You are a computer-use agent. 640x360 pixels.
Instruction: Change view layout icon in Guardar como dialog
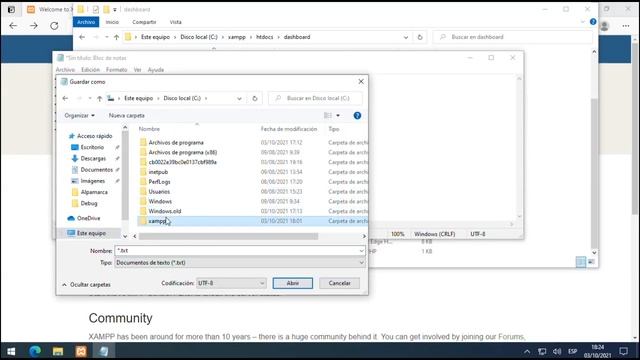point(328,116)
